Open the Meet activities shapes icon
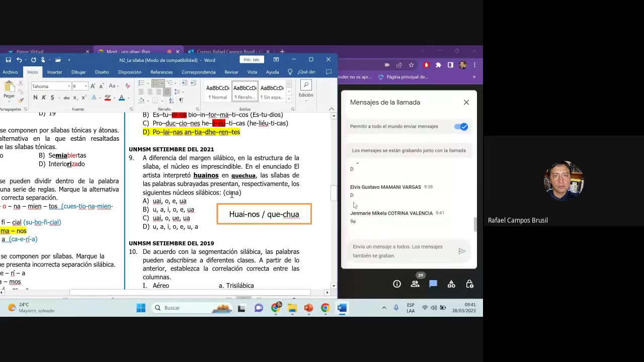The image size is (644, 362). tap(451, 284)
